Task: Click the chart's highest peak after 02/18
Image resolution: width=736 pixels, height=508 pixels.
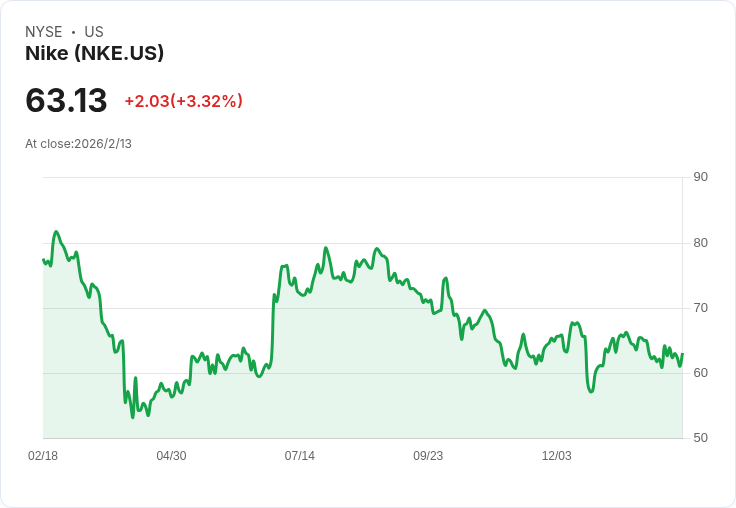Action: (56, 232)
